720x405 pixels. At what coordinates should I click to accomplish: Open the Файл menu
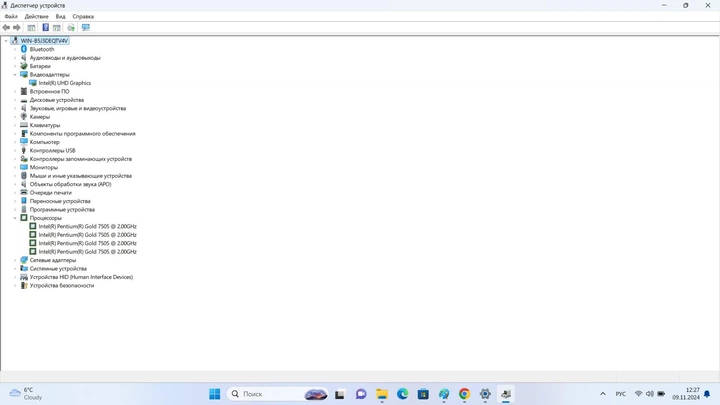11,17
